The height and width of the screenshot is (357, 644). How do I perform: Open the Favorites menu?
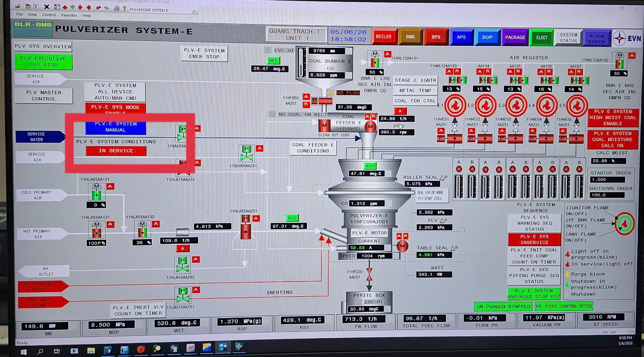[x=69, y=15]
